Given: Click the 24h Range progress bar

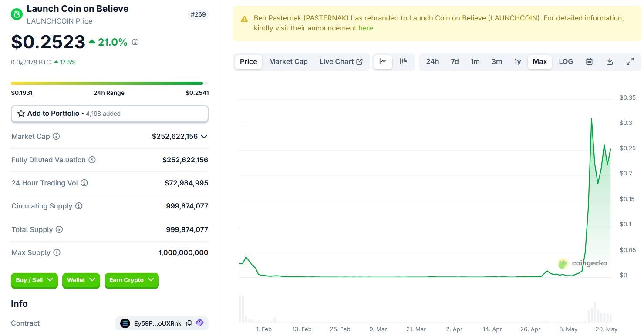Looking at the screenshot, I should (110, 83).
